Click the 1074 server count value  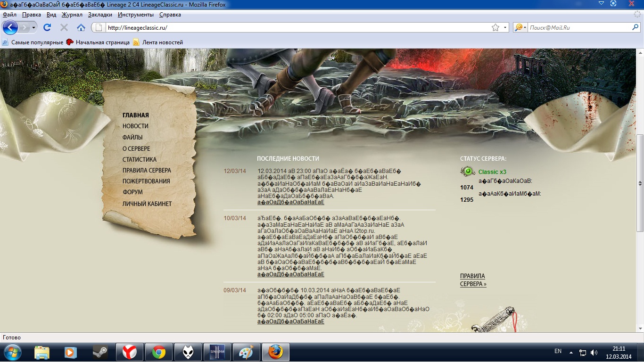[x=467, y=188]
